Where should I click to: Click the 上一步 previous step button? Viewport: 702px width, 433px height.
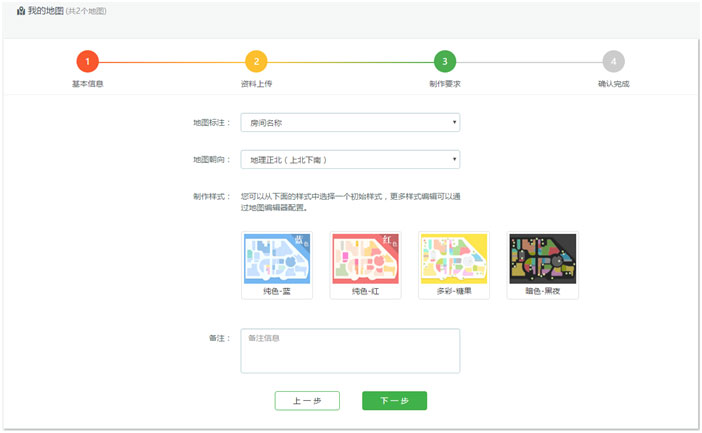pyautogui.click(x=307, y=400)
